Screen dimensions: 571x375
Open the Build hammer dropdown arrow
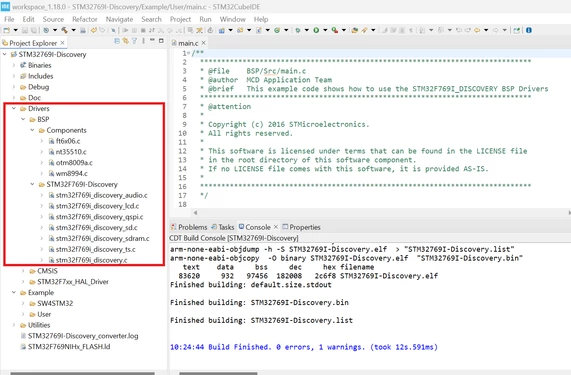click(74, 30)
